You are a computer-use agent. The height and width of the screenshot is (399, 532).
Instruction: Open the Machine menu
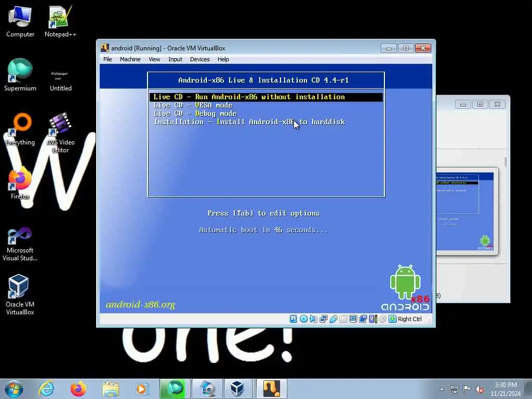[x=130, y=59]
